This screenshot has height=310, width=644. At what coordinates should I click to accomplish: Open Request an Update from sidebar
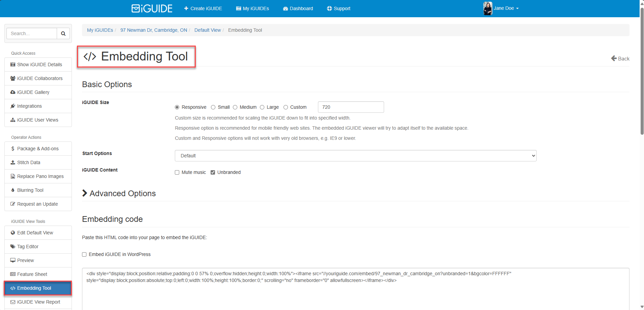pyautogui.click(x=38, y=204)
